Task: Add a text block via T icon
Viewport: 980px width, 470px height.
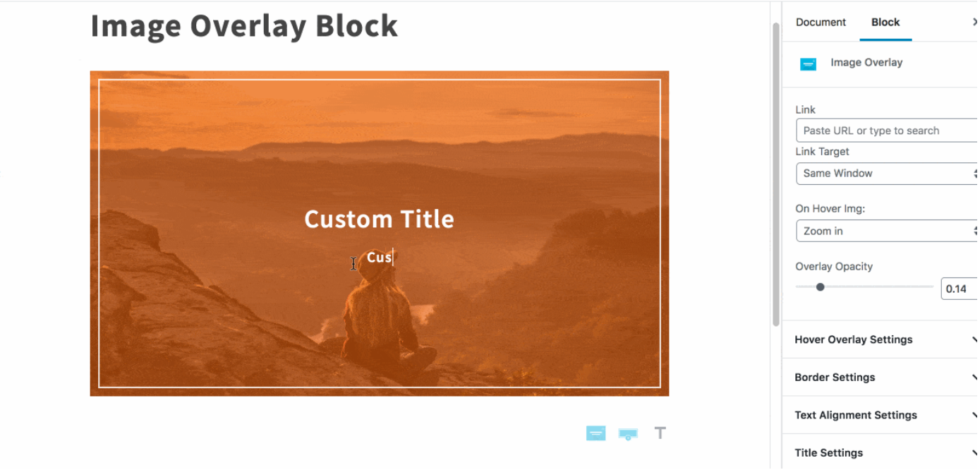Action: pos(660,433)
